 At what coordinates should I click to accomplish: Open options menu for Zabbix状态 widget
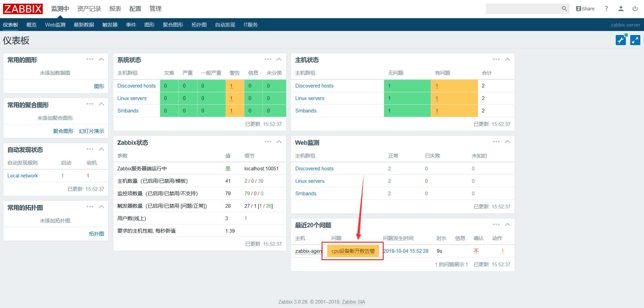coord(268,142)
